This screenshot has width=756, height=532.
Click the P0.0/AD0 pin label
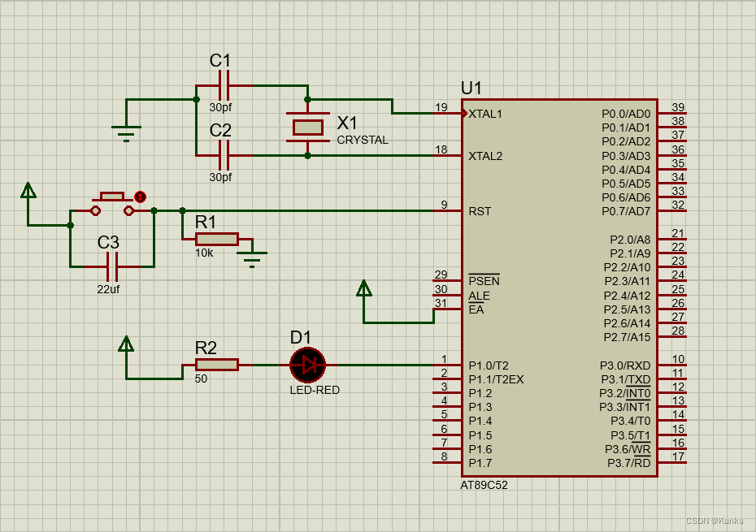(626, 115)
